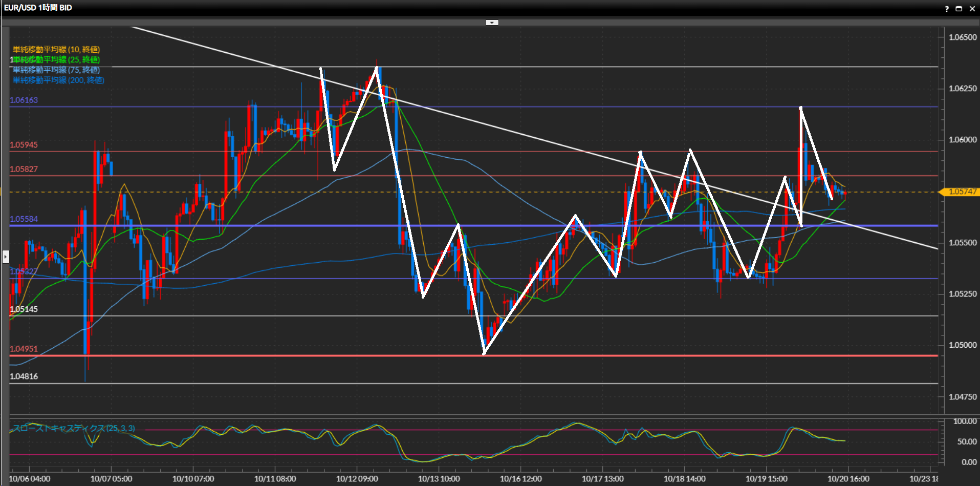Click the help question mark icon

click(x=947, y=9)
